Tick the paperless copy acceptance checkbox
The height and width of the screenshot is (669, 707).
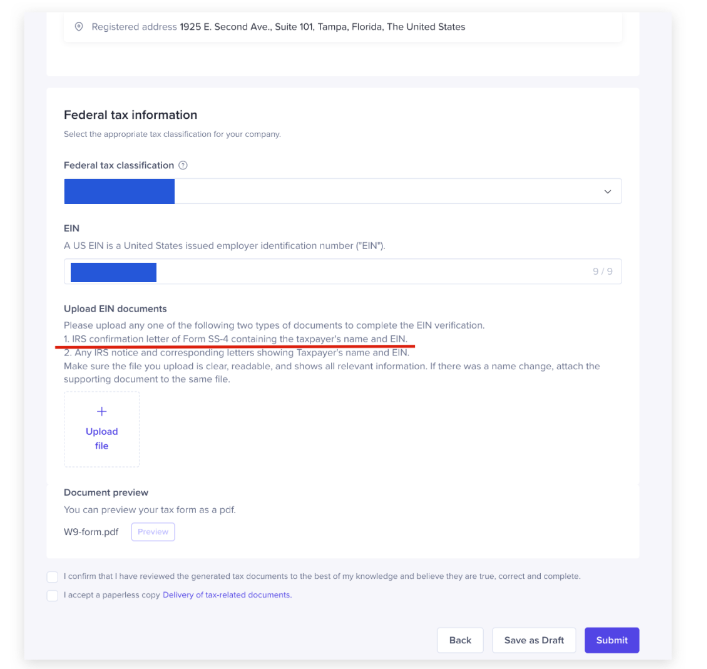[52, 595]
